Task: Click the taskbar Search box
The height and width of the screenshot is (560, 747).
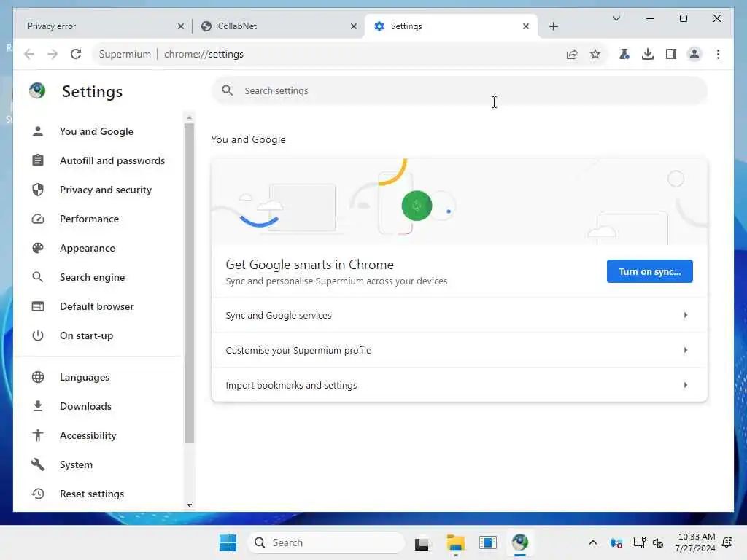Action: [326, 542]
